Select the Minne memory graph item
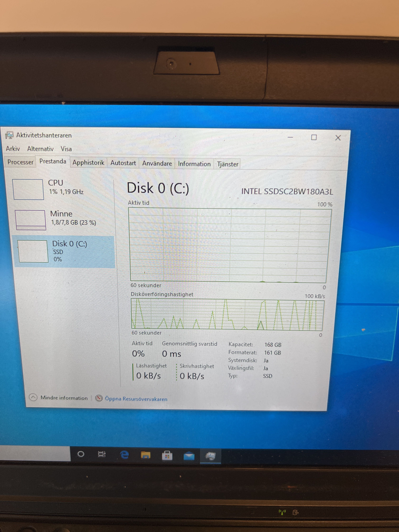The height and width of the screenshot is (532, 399). tap(30, 220)
